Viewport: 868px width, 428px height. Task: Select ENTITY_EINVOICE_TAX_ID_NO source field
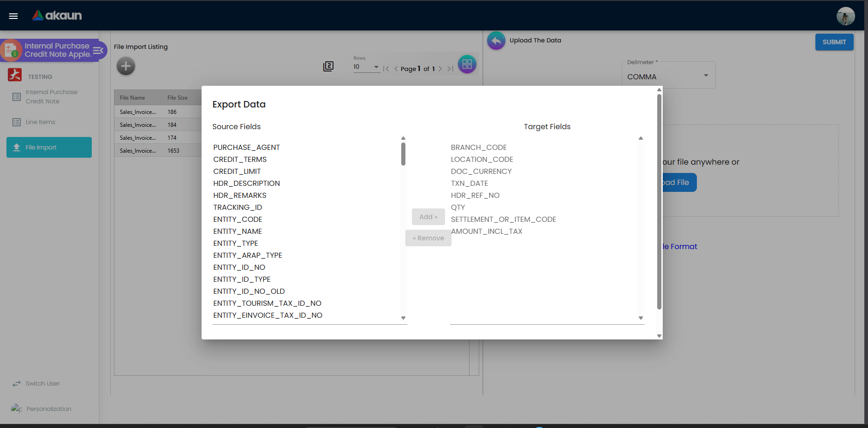(x=306, y=315)
